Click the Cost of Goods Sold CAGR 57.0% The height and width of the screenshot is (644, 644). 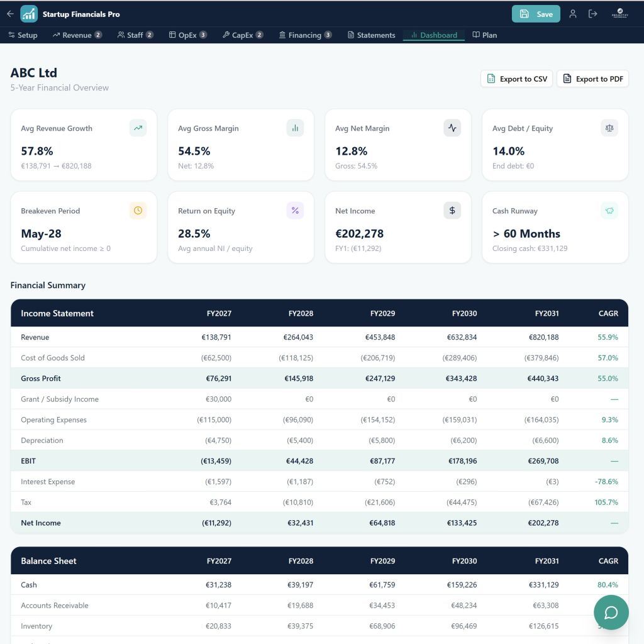click(x=608, y=358)
